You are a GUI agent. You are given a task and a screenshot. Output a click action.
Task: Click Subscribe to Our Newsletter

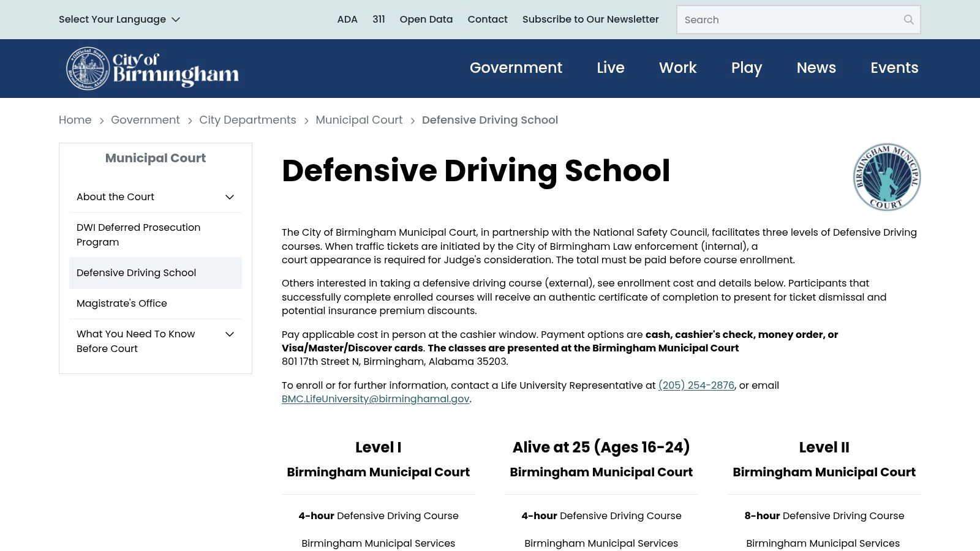pos(590,19)
